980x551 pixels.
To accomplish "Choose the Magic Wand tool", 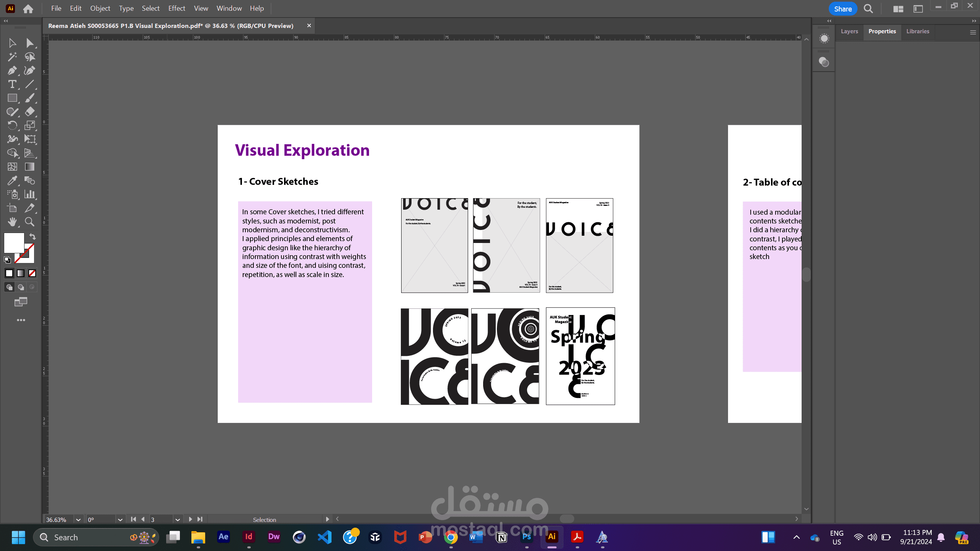I will pyautogui.click(x=12, y=57).
